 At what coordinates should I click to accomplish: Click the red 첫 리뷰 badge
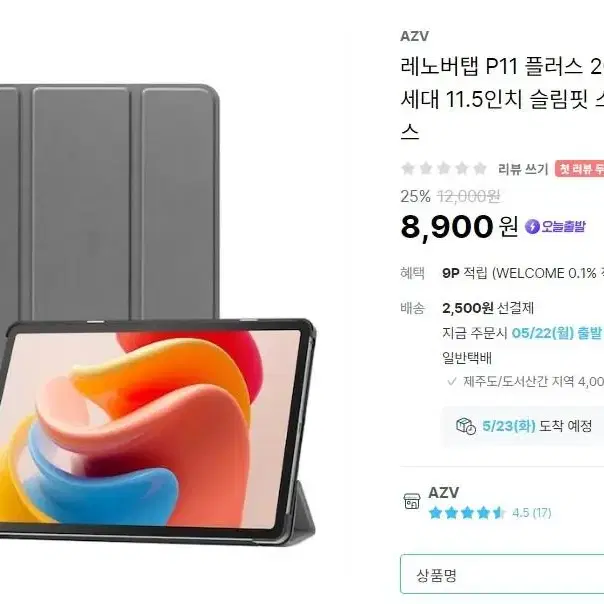tap(579, 169)
